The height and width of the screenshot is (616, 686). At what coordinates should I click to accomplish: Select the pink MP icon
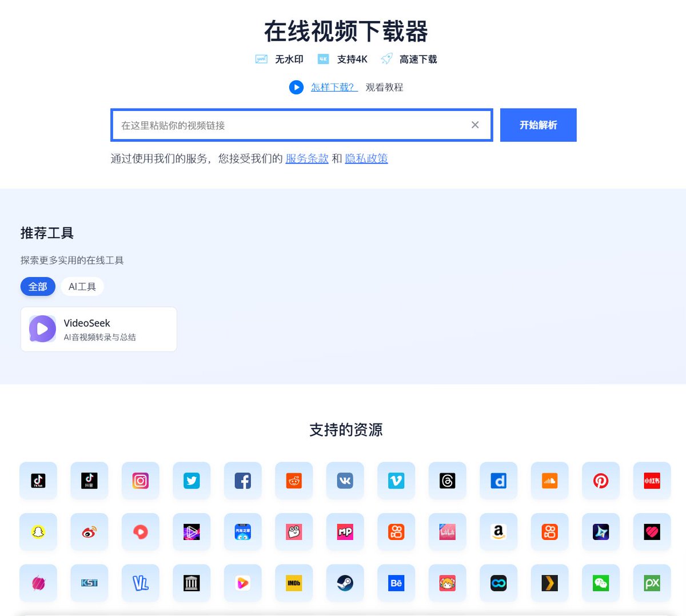pyautogui.click(x=345, y=532)
